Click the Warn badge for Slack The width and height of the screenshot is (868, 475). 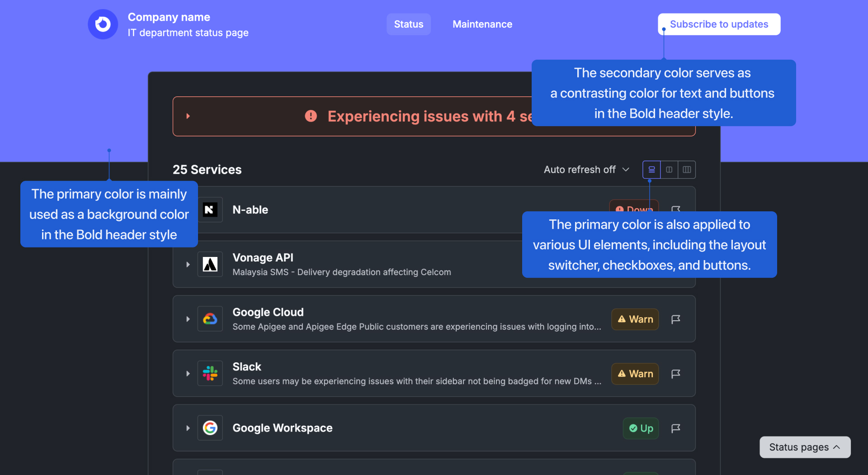(635, 374)
